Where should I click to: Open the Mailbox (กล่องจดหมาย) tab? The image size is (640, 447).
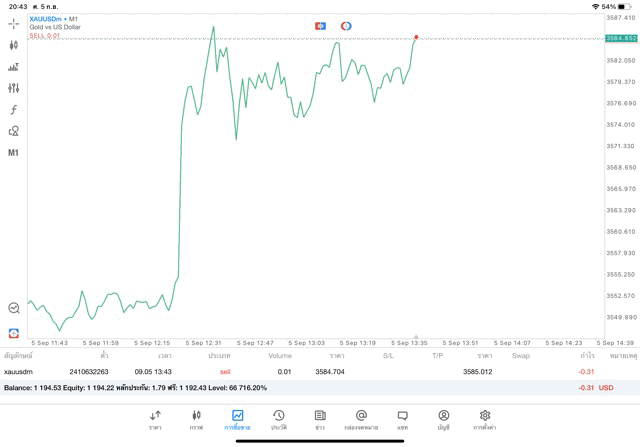(361, 419)
